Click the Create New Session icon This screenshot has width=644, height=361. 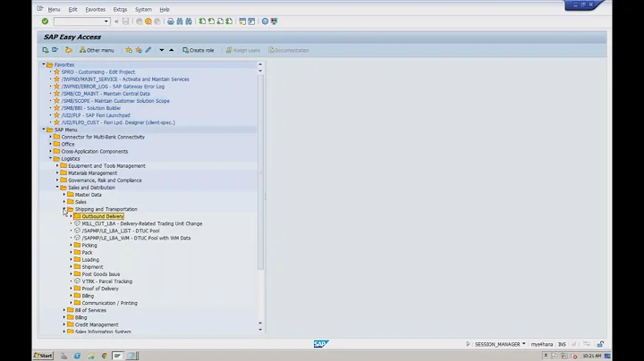(x=242, y=21)
